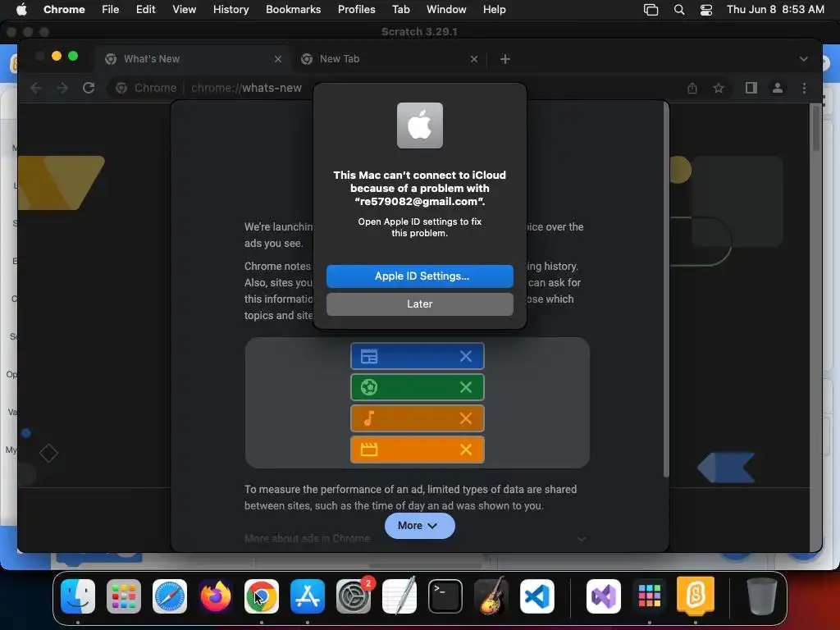The width and height of the screenshot is (840, 630).
Task: Open Finder from the Dock
Action: coord(78,596)
